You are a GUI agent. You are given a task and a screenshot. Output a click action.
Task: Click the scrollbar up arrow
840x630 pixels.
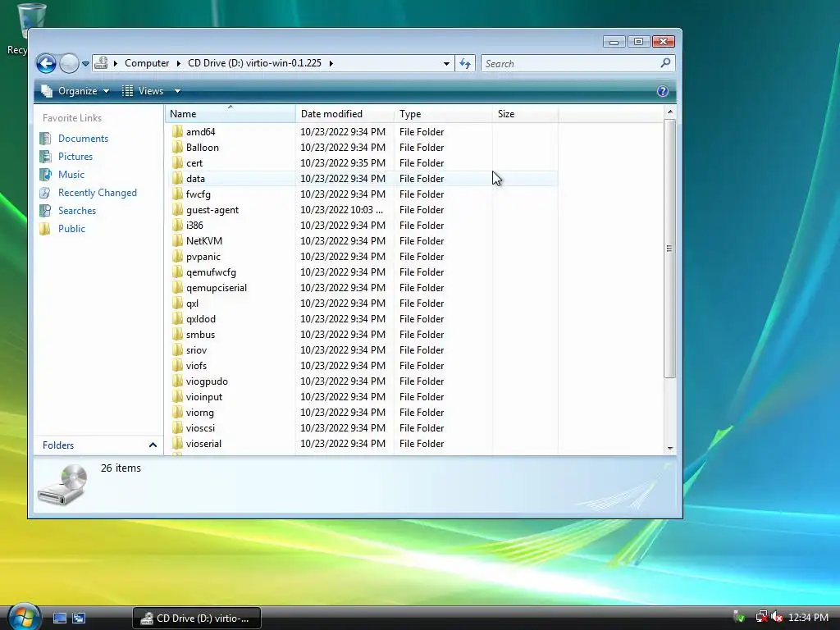point(669,112)
